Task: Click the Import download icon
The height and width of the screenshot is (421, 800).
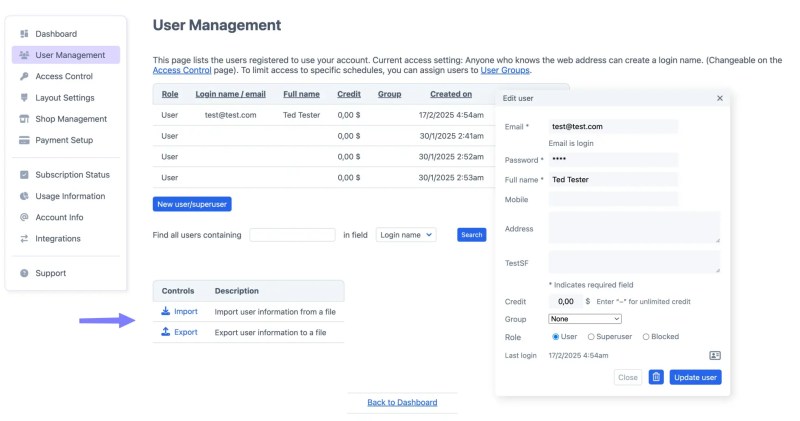Action: click(165, 311)
